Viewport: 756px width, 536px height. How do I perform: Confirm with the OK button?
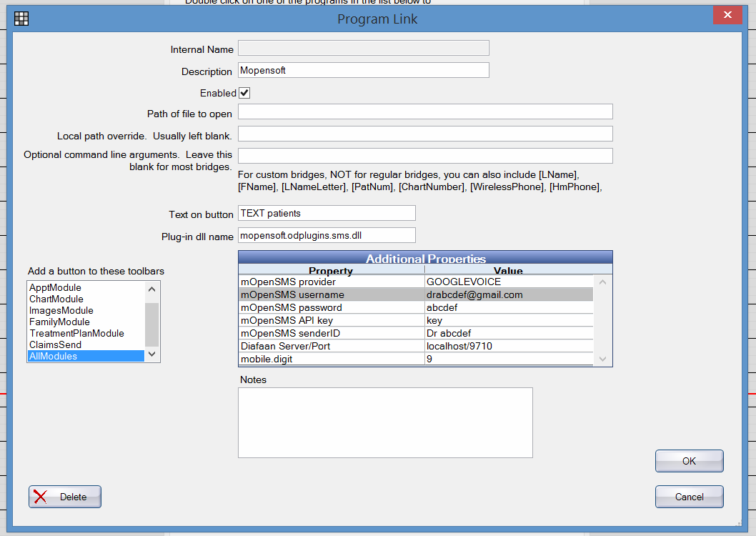689,461
